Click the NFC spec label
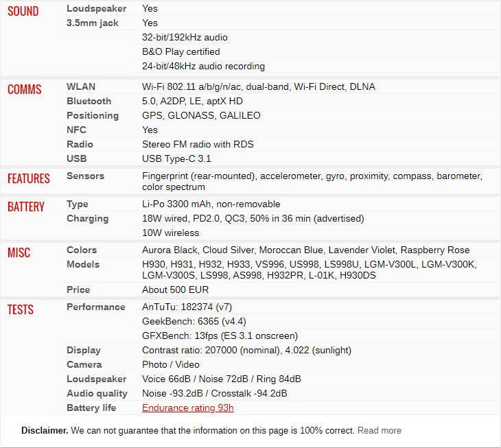This screenshot has height=448, width=501. 76,130
